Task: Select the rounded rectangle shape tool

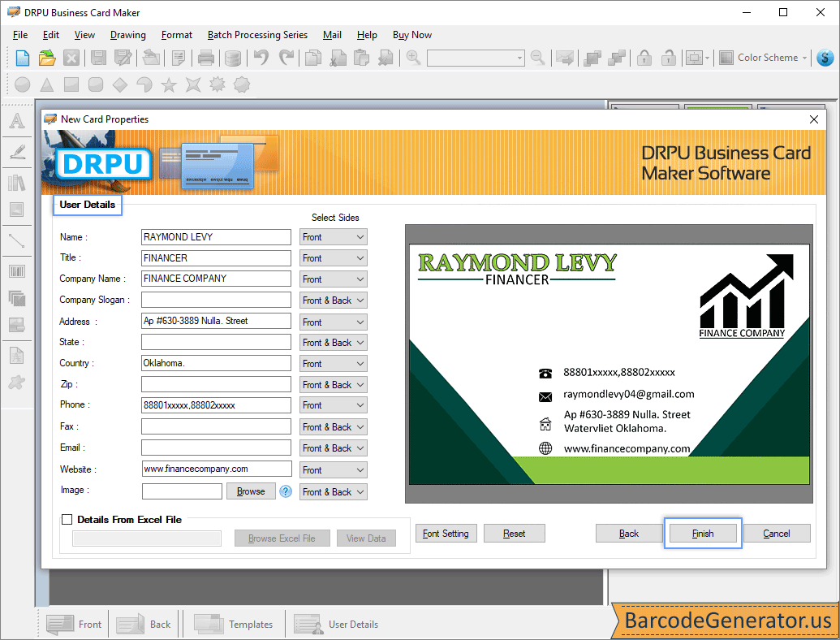Action: (x=95, y=84)
